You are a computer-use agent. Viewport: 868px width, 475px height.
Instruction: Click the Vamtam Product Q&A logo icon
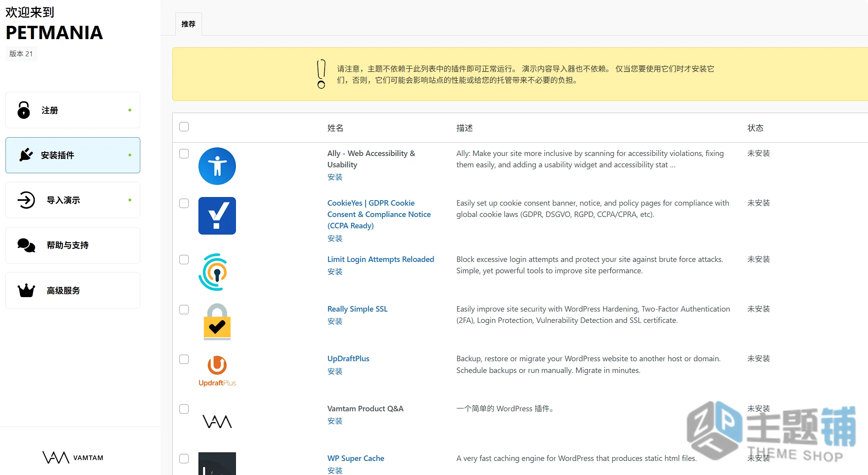217,421
